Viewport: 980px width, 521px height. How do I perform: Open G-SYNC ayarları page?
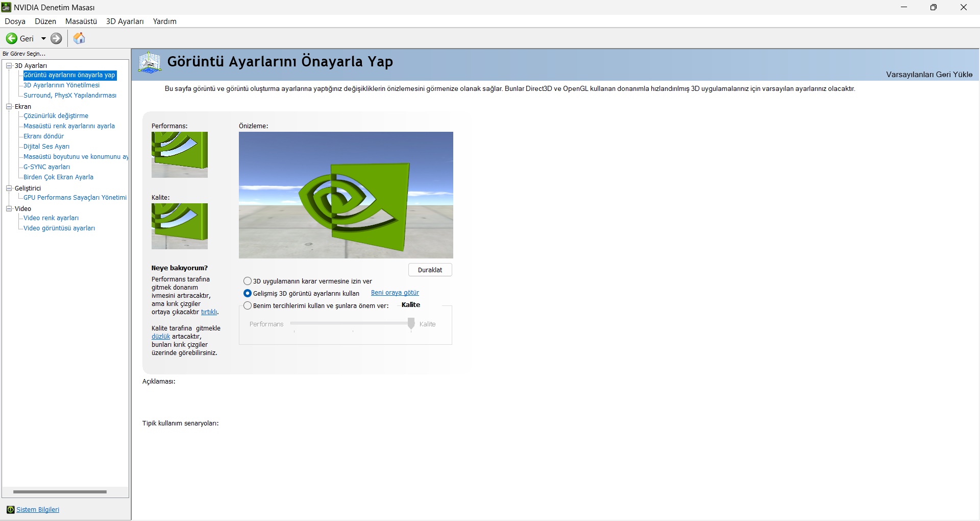point(46,167)
